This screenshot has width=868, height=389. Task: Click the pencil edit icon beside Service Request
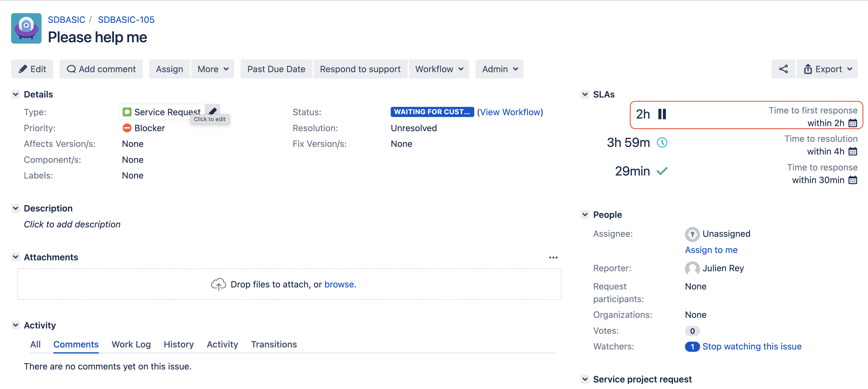click(213, 110)
